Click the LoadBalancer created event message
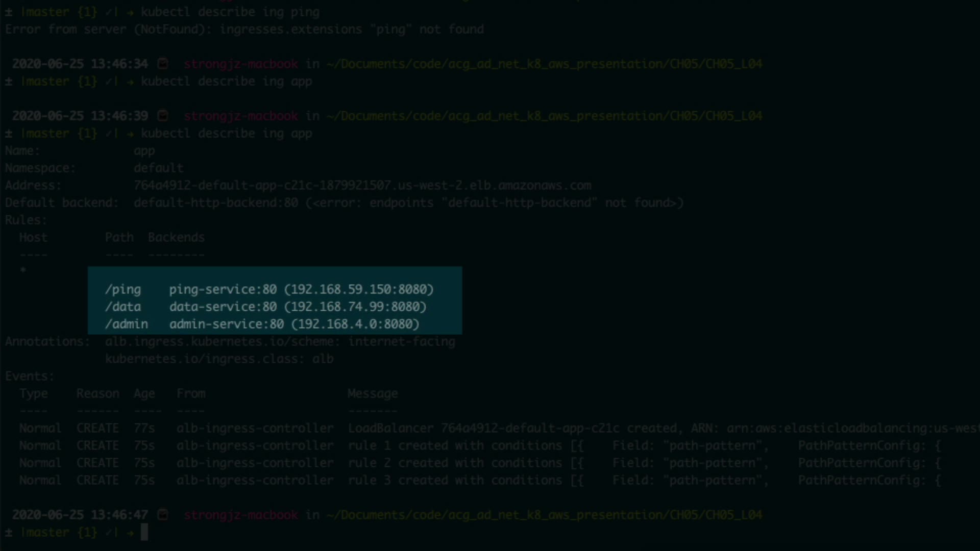 click(x=510, y=428)
